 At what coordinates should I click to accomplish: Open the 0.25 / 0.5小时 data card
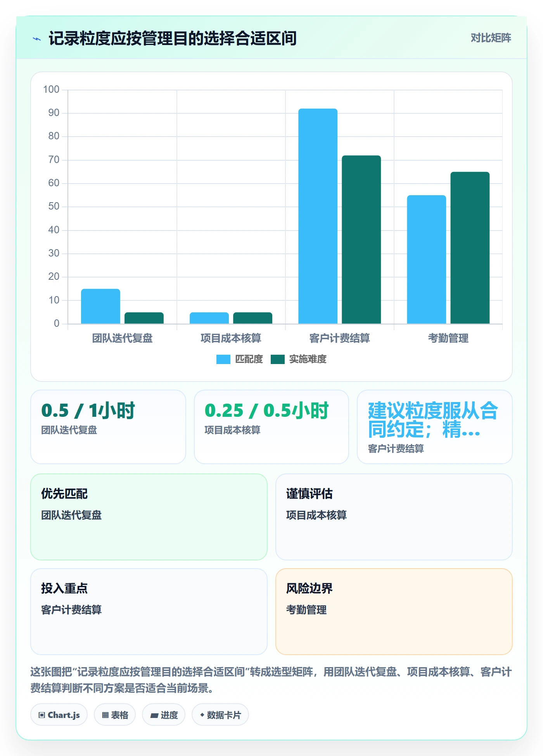(271, 427)
